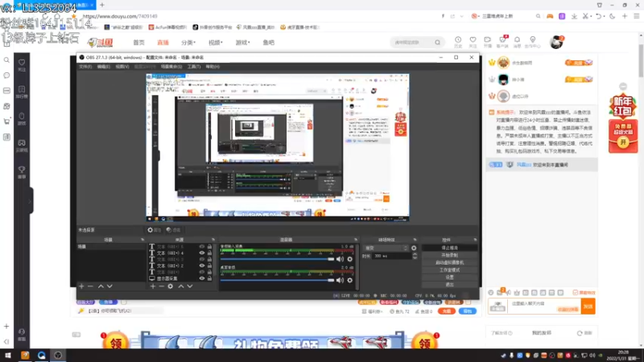Image resolution: width=644 pixels, height=362 pixels.
Task: Open Windows Start button on taskbar
Action: pyautogui.click(x=7, y=356)
